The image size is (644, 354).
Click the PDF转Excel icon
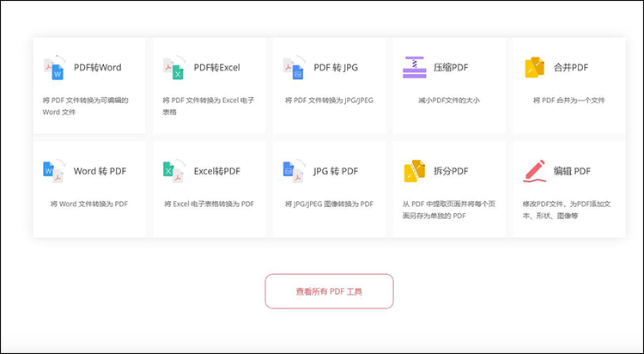click(174, 67)
